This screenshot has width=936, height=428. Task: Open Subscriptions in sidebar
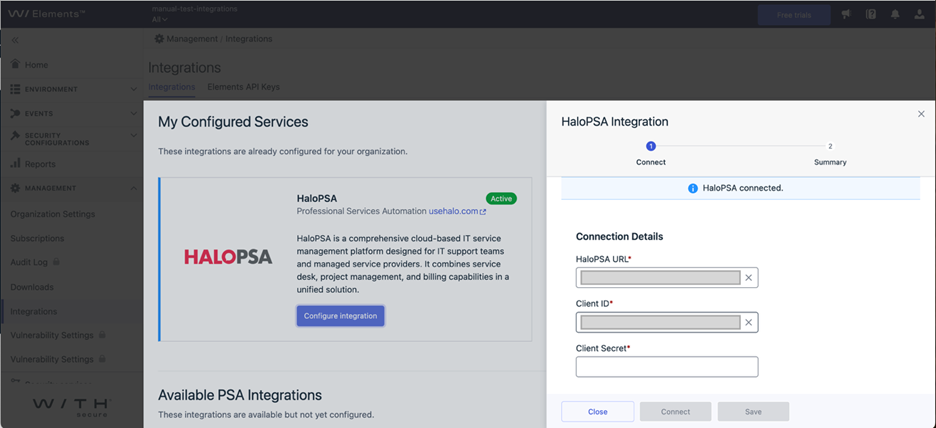click(x=37, y=238)
